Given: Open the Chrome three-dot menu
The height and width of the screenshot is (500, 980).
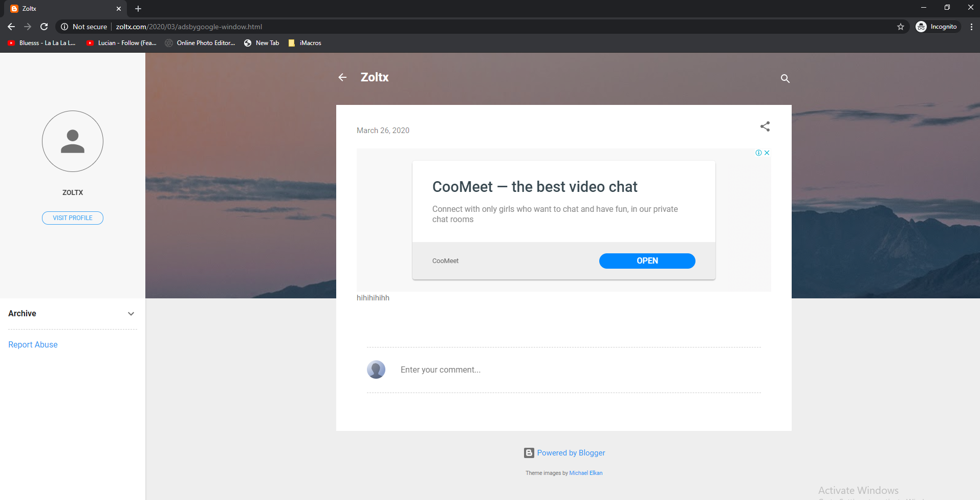Looking at the screenshot, I should pyautogui.click(x=971, y=27).
